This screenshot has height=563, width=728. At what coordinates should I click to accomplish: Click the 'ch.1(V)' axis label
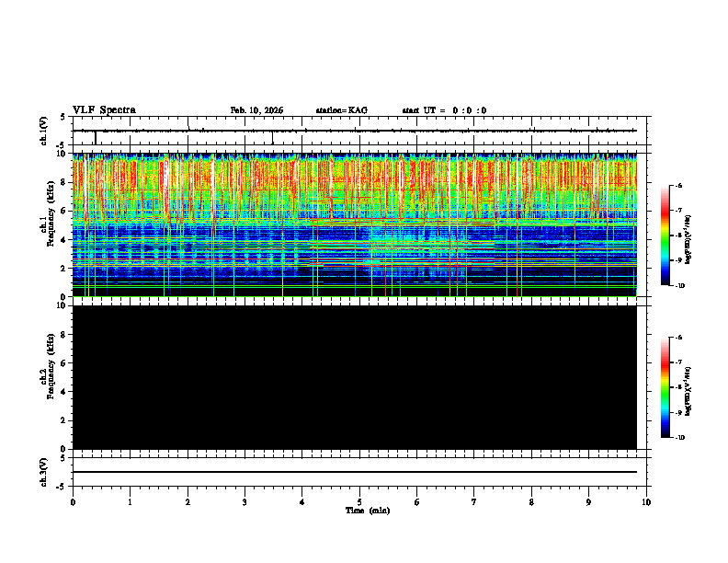(x=44, y=131)
